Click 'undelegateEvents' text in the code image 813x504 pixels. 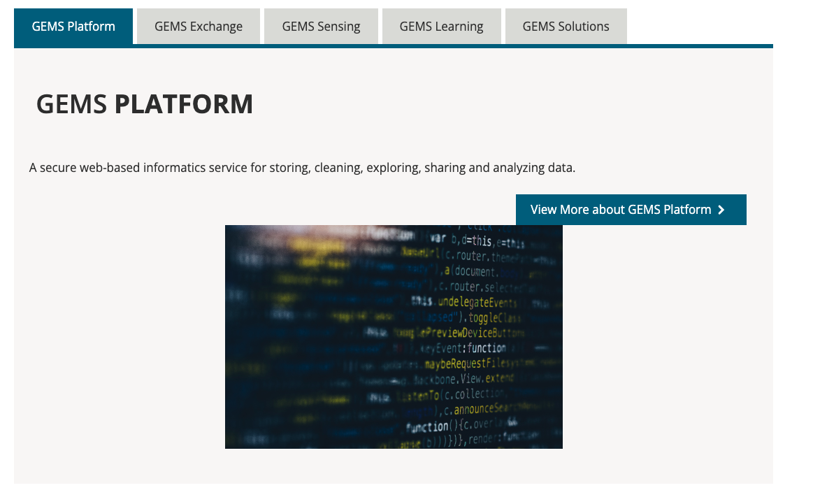pyautogui.click(x=477, y=302)
